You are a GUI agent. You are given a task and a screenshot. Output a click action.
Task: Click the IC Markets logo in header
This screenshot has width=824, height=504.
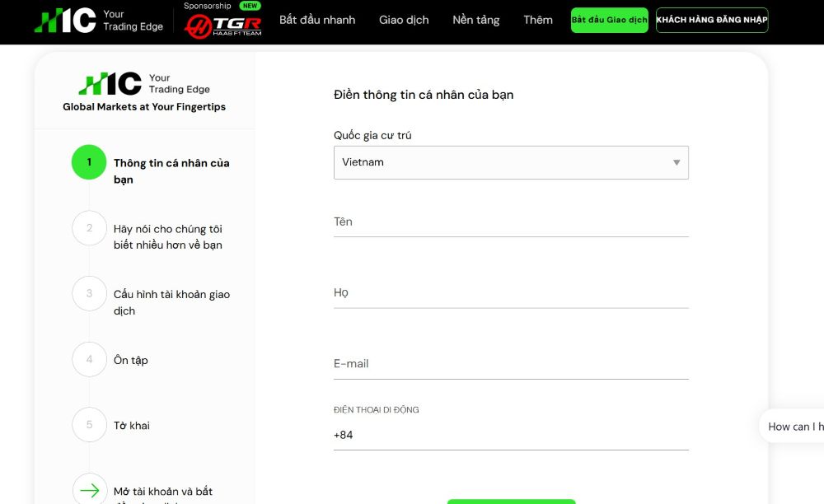point(99,21)
